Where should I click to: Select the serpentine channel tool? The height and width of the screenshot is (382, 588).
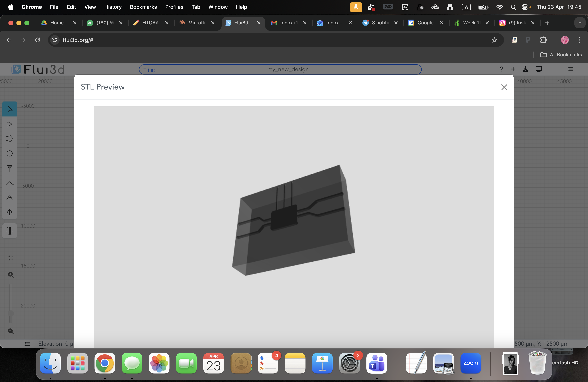click(x=9, y=231)
